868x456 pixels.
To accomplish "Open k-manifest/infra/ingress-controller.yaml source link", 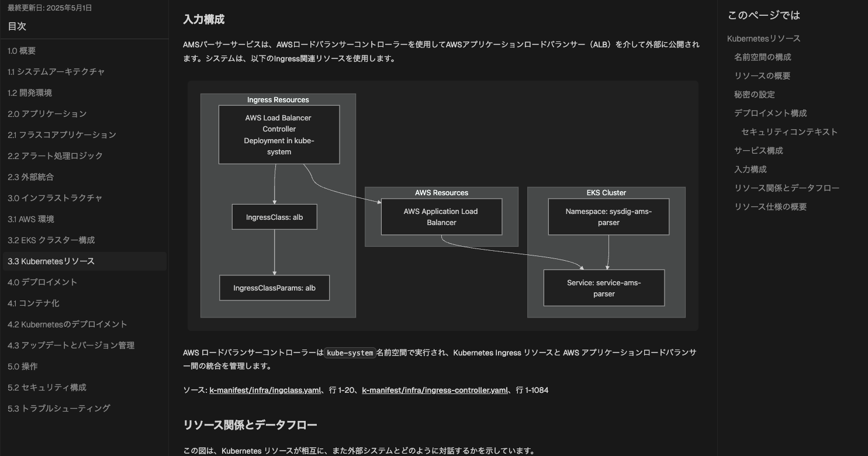I will point(435,390).
